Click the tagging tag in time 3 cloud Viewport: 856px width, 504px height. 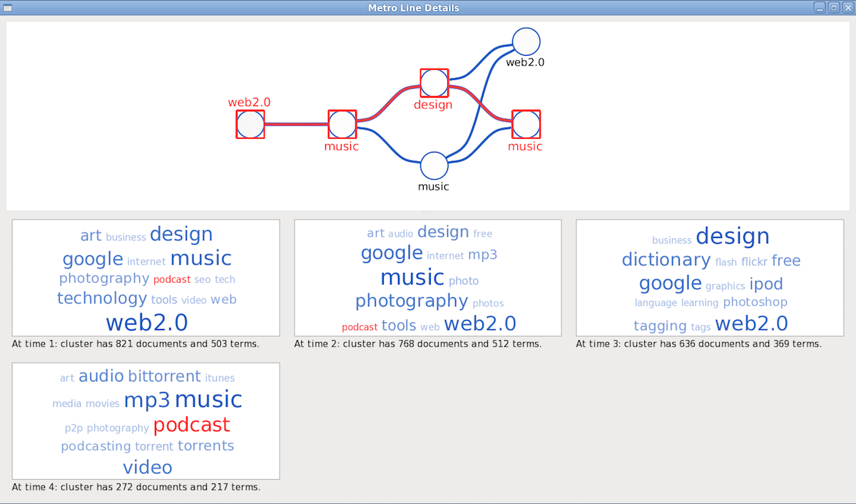[660, 326]
